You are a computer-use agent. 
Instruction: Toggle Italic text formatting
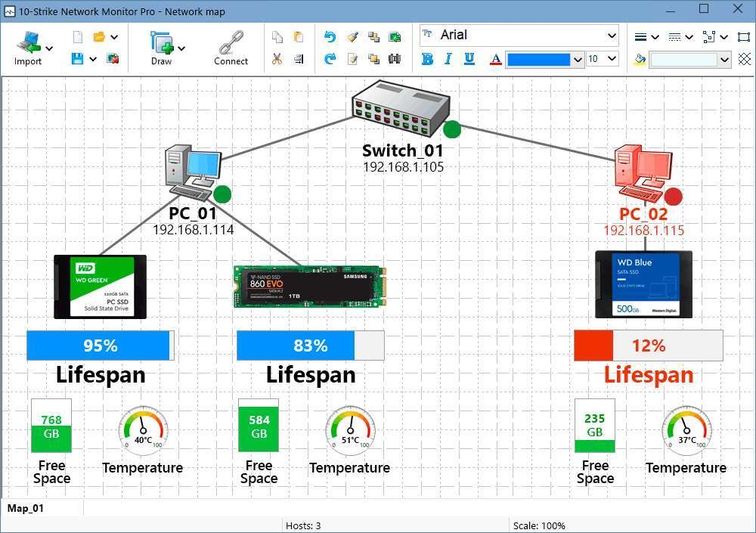448,59
